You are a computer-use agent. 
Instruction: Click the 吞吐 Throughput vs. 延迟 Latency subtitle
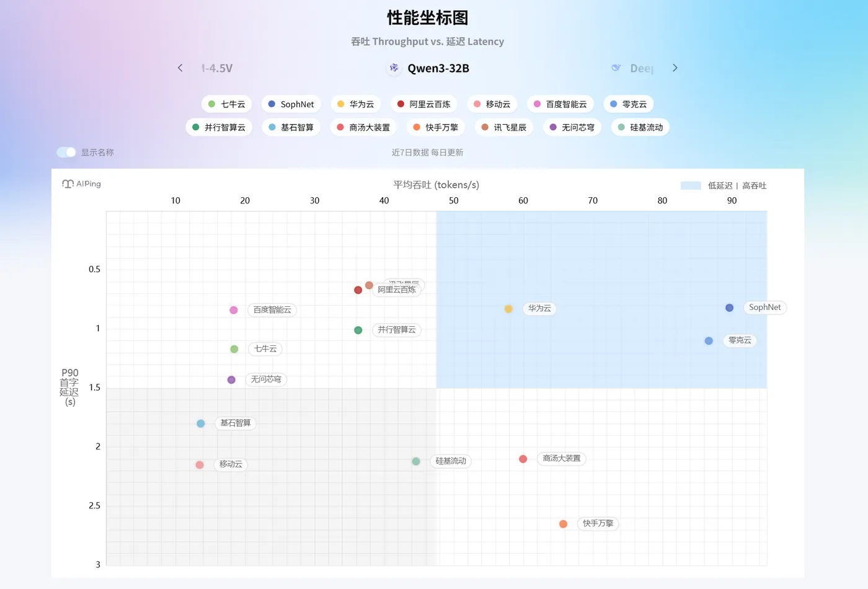point(427,42)
